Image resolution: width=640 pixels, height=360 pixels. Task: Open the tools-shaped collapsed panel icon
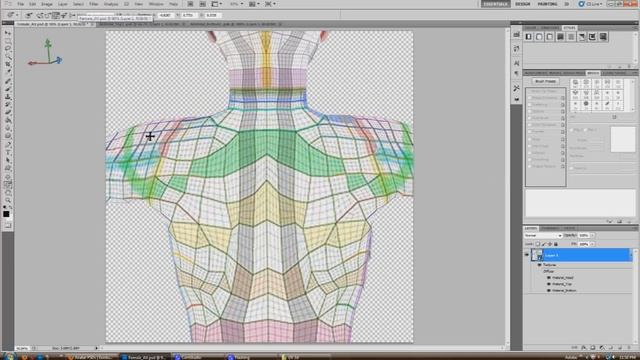click(516, 88)
